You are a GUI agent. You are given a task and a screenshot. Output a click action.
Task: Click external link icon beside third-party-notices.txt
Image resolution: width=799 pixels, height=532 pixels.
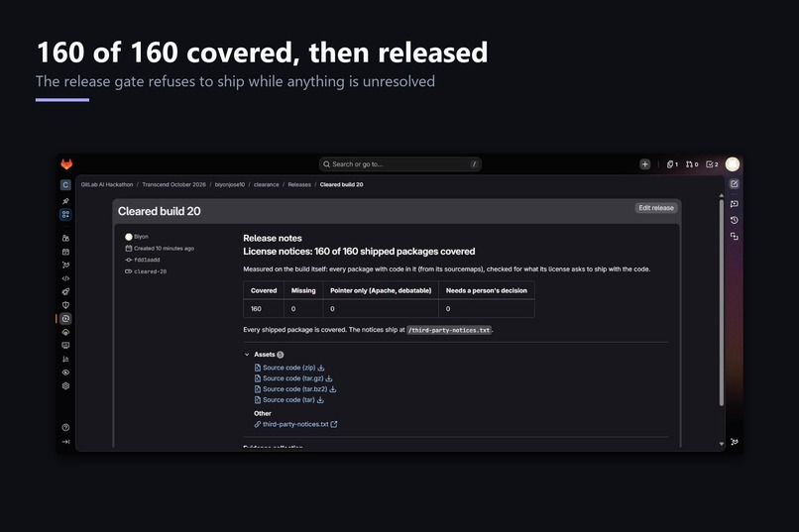coord(334,424)
